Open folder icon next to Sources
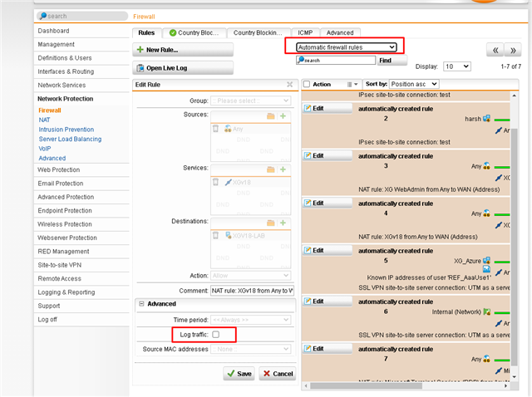This screenshot has height=397, width=532. click(x=270, y=116)
